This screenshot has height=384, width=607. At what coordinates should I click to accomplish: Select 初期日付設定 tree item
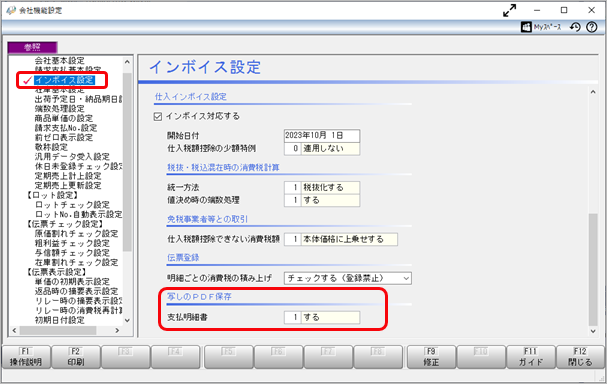(59, 320)
